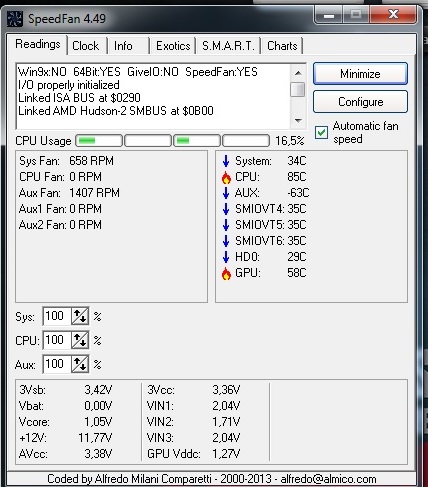The width and height of the screenshot is (428, 487).
Task: Click the blue arrow beside SMIOVT4 reading
Action: click(x=226, y=209)
